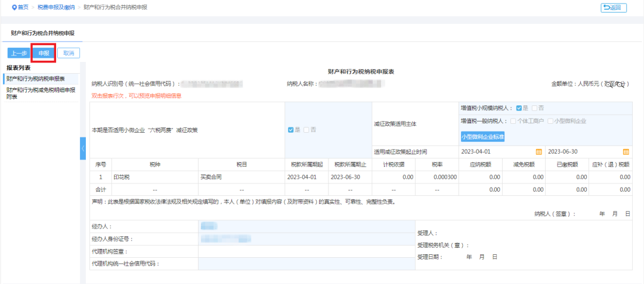Select the 财产和行为税合并纳税申报 tab
The height and width of the screenshot is (284, 644).
[x=42, y=33]
